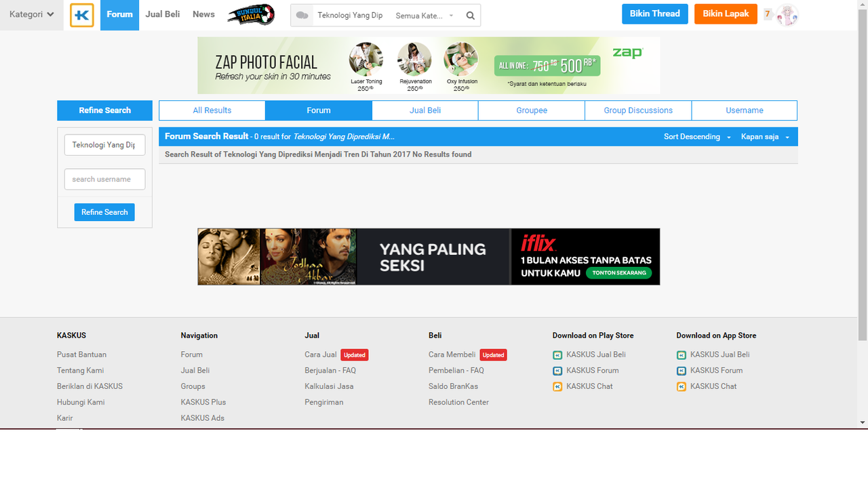
Task: Open the Sort Descending dropdown
Action: click(697, 137)
